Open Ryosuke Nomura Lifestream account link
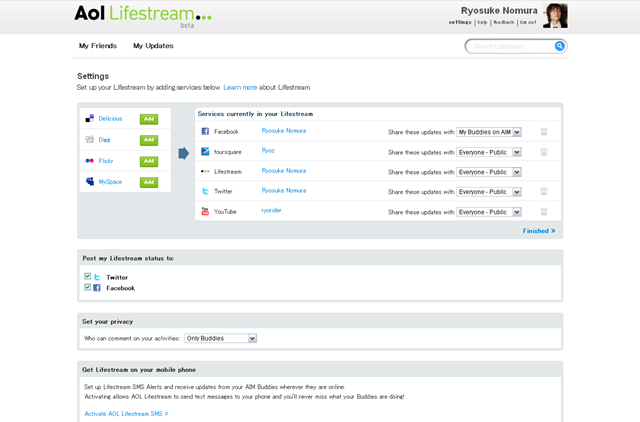This screenshot has width=640, height=422. tap(284, 171)
